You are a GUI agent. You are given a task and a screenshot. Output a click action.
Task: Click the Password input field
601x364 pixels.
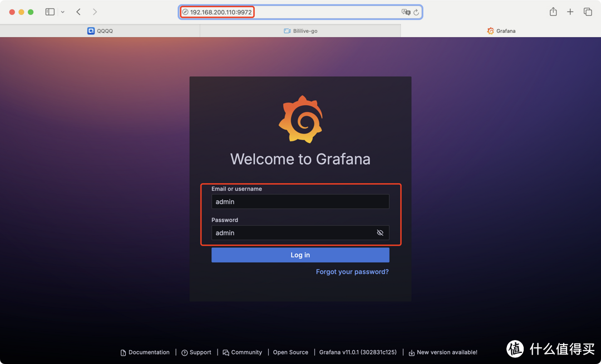coord(300,233)
